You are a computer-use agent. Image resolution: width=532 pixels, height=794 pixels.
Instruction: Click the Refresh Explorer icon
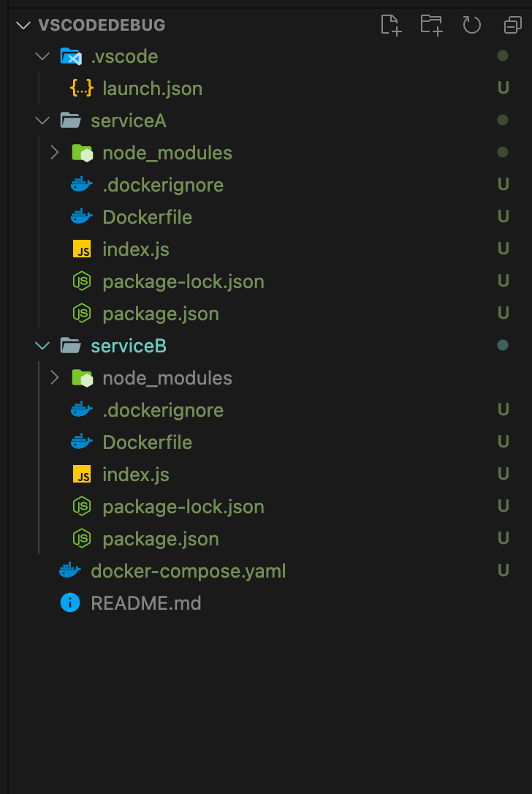click(471, 25)
